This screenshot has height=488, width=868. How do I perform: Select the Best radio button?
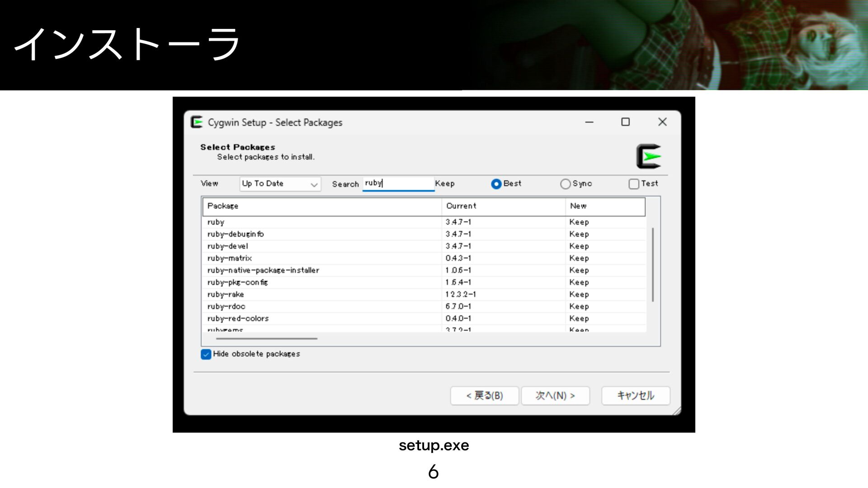pos(496,184)
